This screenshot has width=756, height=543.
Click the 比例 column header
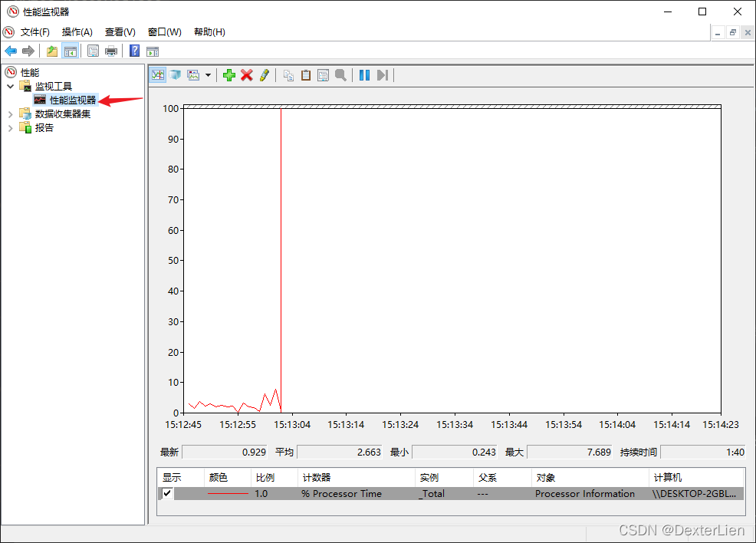tap(274, 477)
